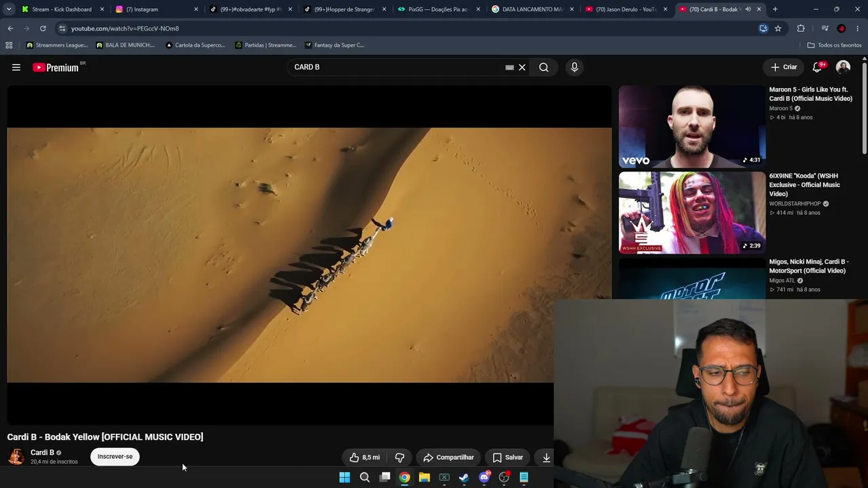Open the Maroon 5 Girls Like You thumbnail
868x488 pixels.
pos(692,126)
